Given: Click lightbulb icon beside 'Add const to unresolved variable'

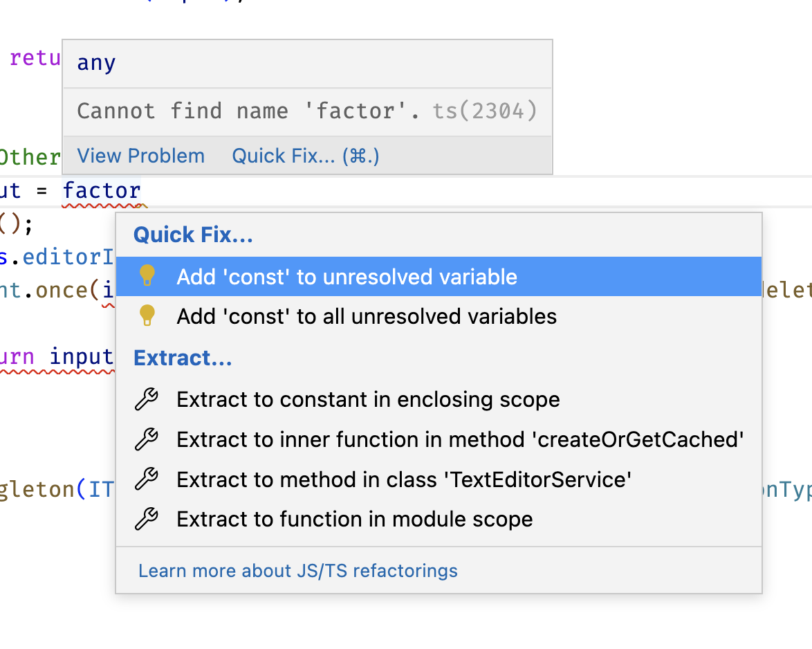Looking at the screenshot, I should click(x=147, y=276).
